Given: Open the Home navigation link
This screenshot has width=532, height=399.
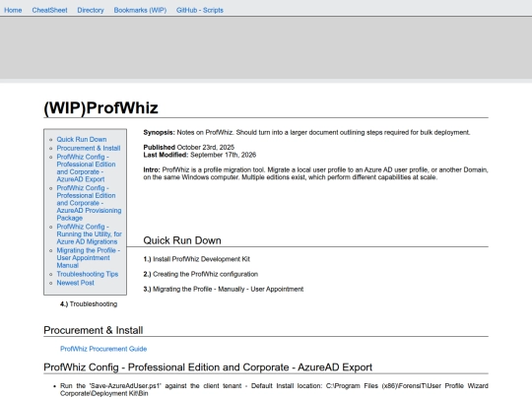Looking at the screenshot, I should pos(13,10).
